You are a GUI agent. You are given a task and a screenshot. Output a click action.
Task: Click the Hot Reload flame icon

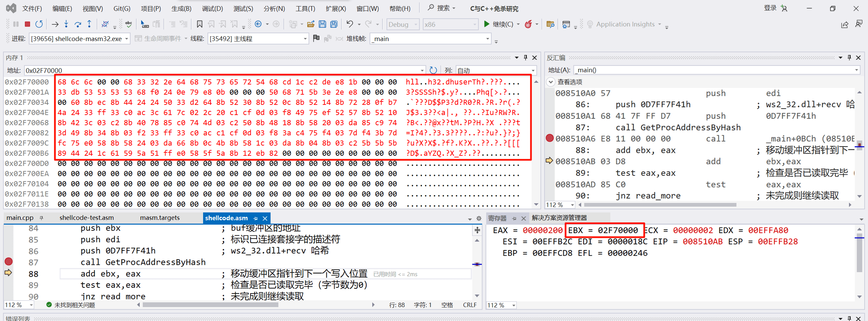pyautogui.click(x=529, y=24)
